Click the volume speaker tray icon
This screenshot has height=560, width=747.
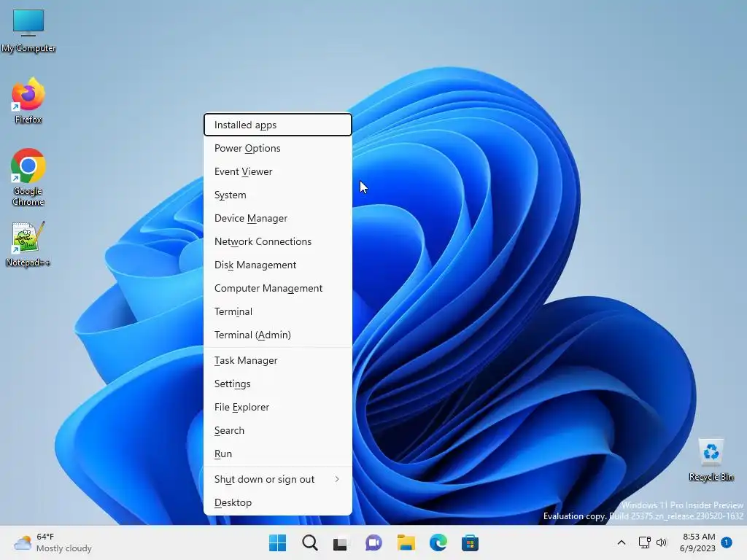click(662, 542)
